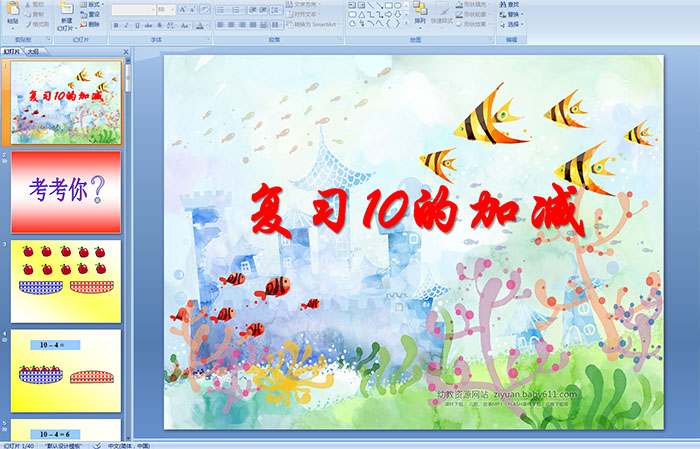Select the straight line shape

(x=371, y=5)
